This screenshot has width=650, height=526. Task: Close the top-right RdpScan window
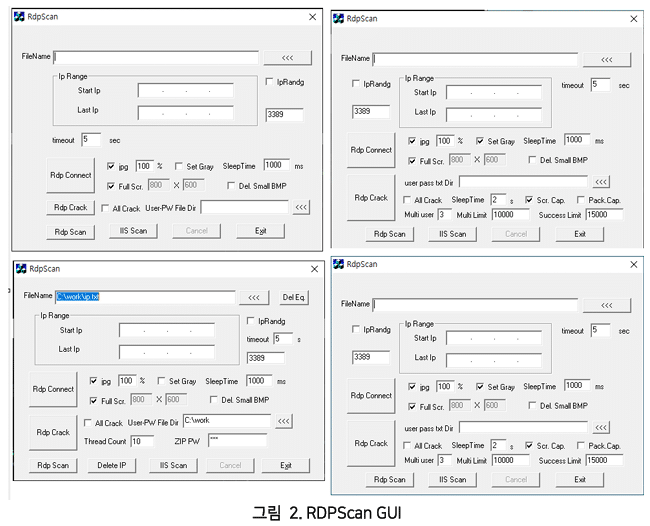634,19
